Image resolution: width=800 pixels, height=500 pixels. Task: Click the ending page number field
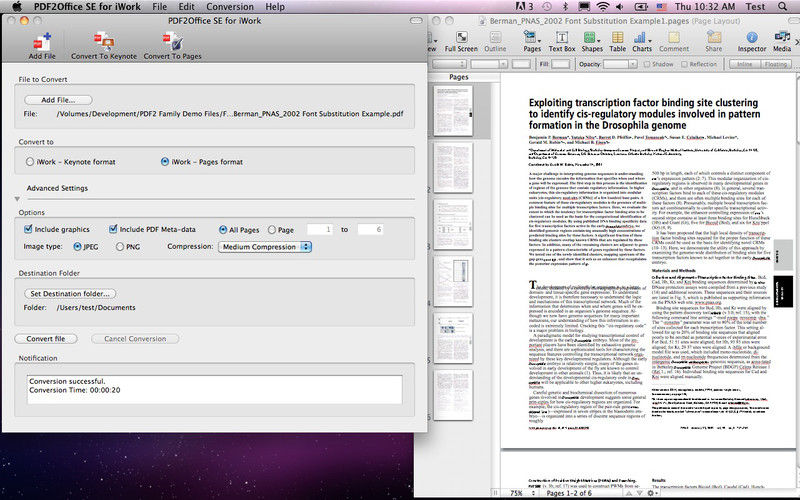click(370, 230)
